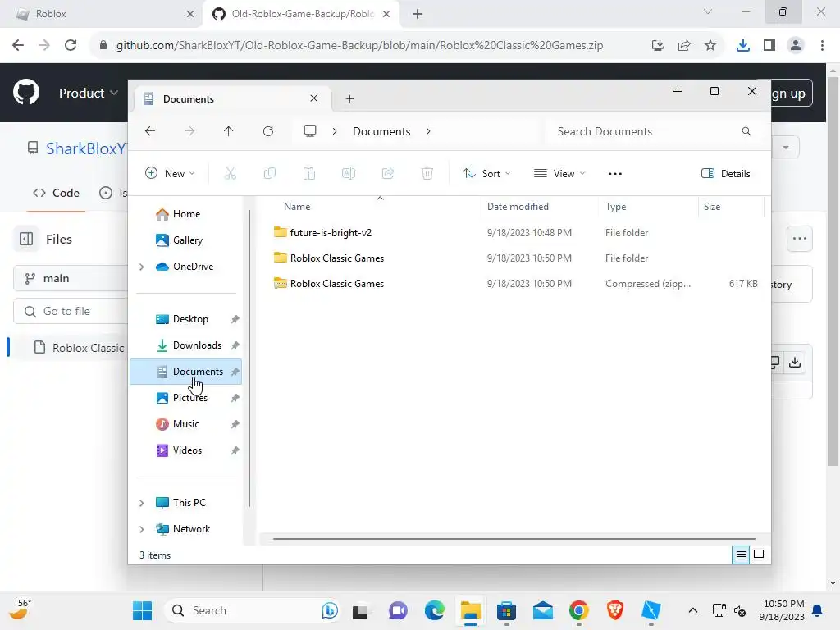
Task: Click the search magnifier in Search Documents box
Action: [746, 131]
